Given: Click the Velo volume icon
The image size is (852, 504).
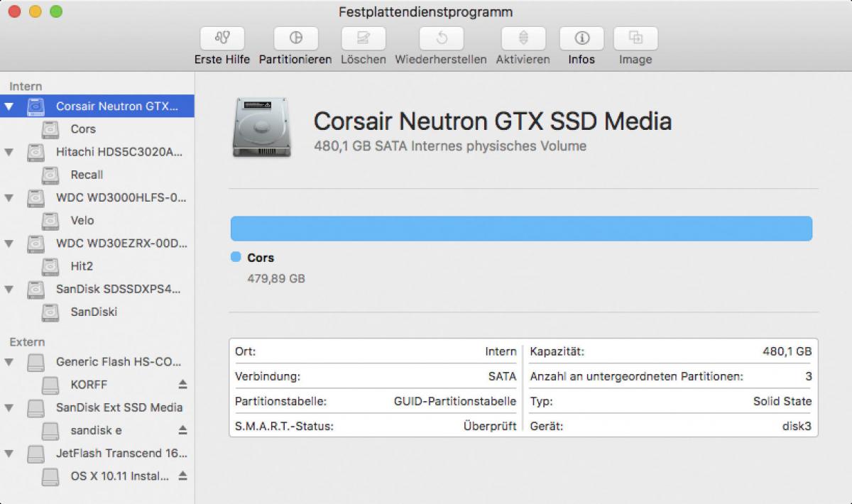Looking at the screenshot, I should [50, 220].
